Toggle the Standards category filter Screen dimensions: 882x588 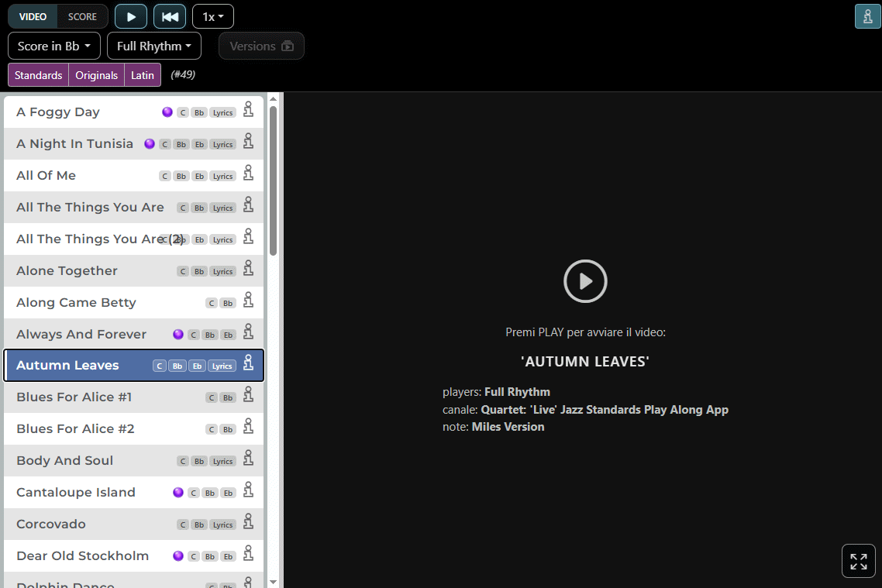tap(38, 75)
